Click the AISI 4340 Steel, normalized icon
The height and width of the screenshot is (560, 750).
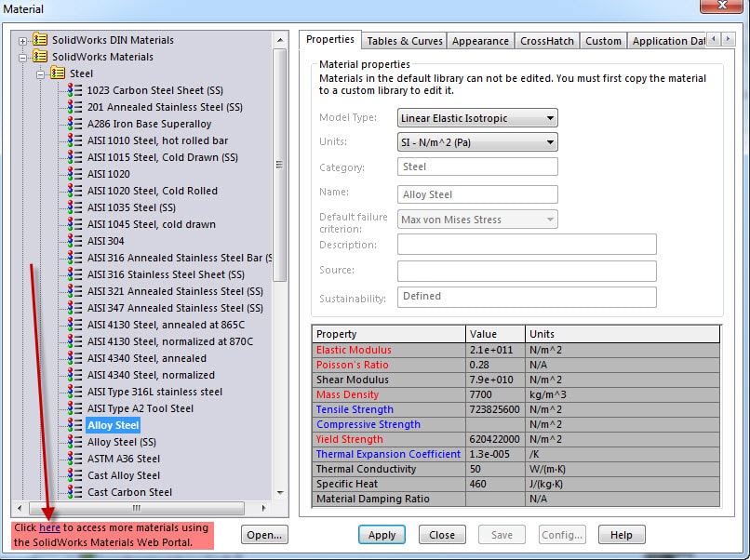point(74,375)
